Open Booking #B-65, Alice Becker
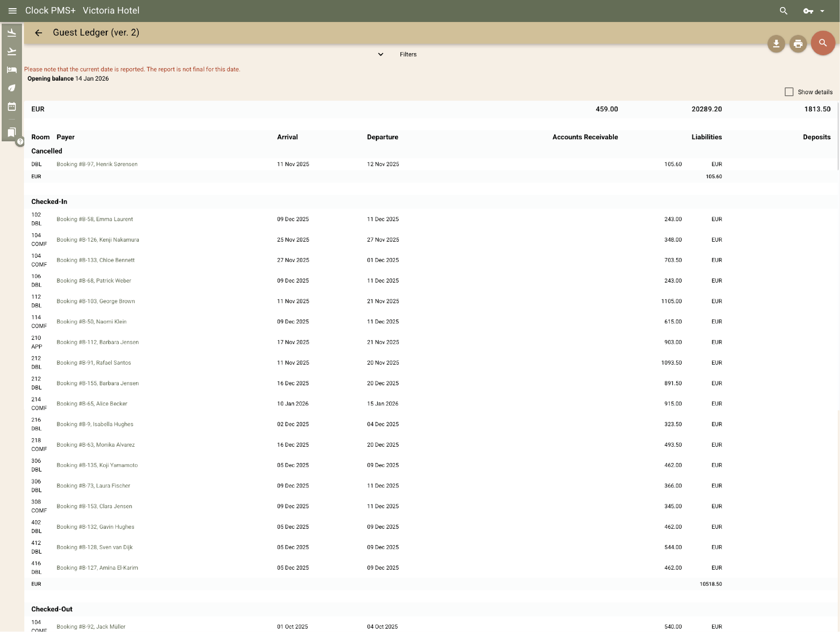This screenshot has height=632, width=840. coord(92,403)
